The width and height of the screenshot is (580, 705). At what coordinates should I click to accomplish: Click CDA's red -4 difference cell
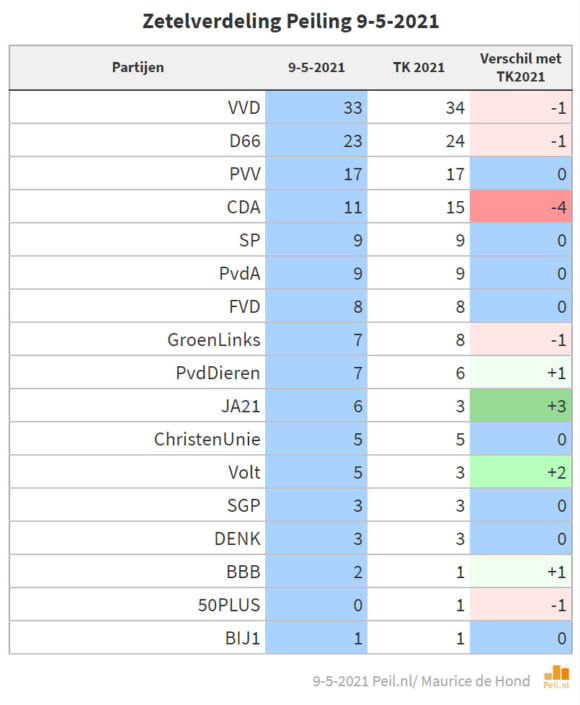point(521,207)
